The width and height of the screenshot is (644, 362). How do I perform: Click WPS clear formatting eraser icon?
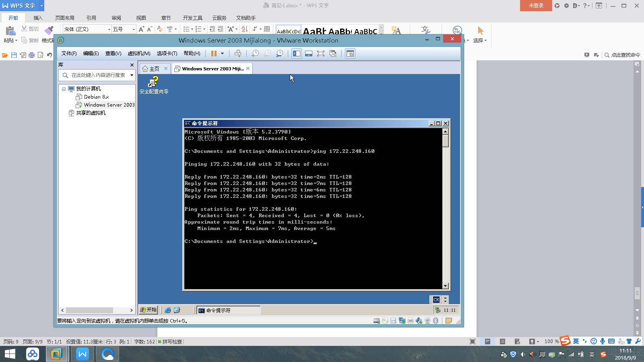(x=160, y=29)
